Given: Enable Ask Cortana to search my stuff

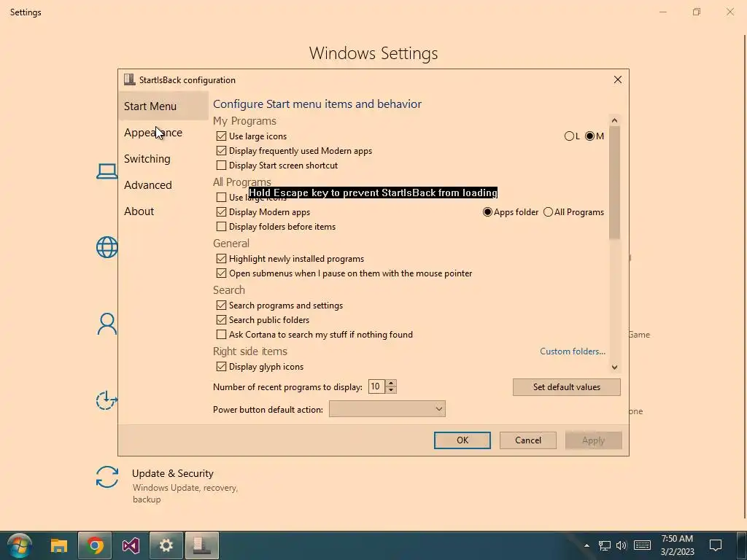Looking at the screenshot, I should 221,334.
